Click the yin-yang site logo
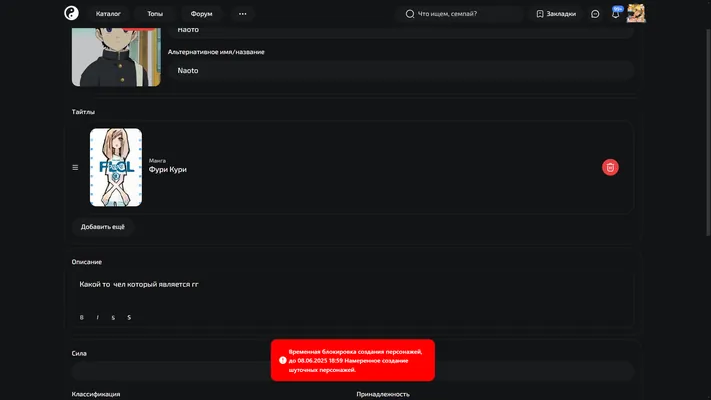The width and height of the screenshot is (711, 400). click(71, 13)
